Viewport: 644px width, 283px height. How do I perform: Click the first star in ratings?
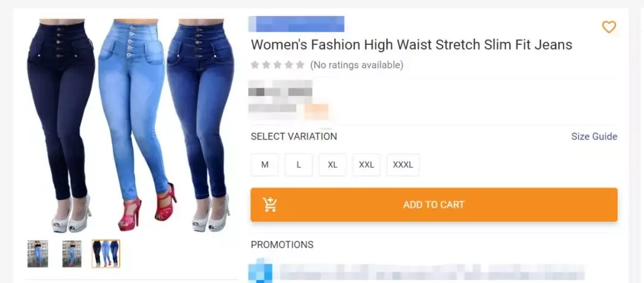[x=255, y=65]
